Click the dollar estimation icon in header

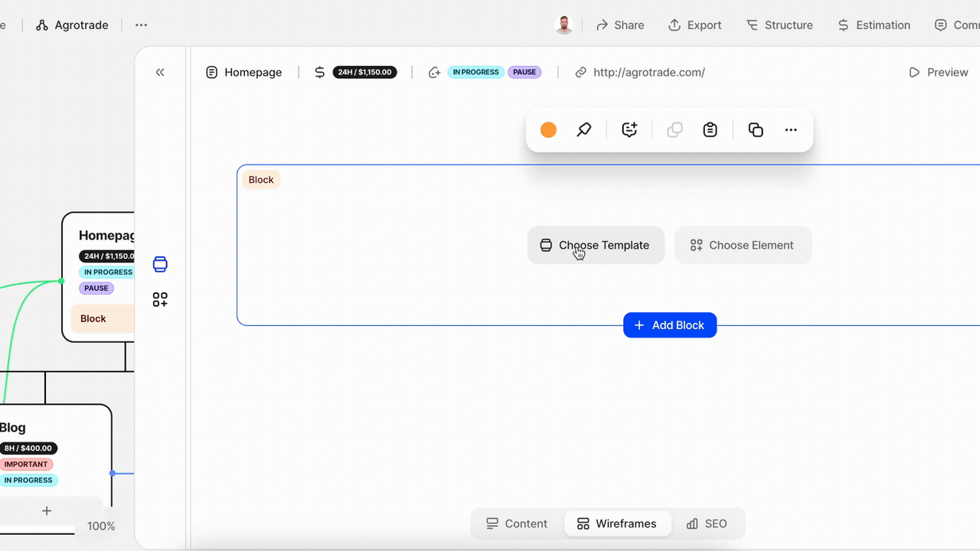(x=320, y=72)
